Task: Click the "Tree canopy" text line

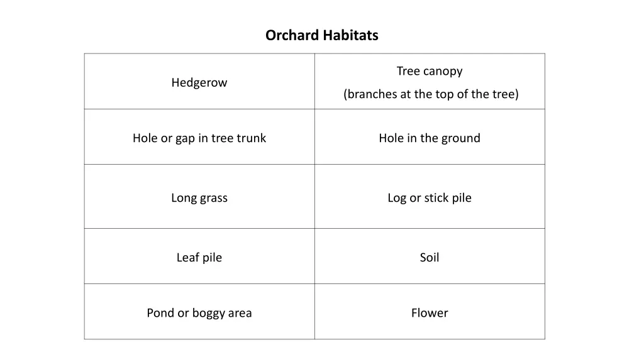Action: pos(430,71)
